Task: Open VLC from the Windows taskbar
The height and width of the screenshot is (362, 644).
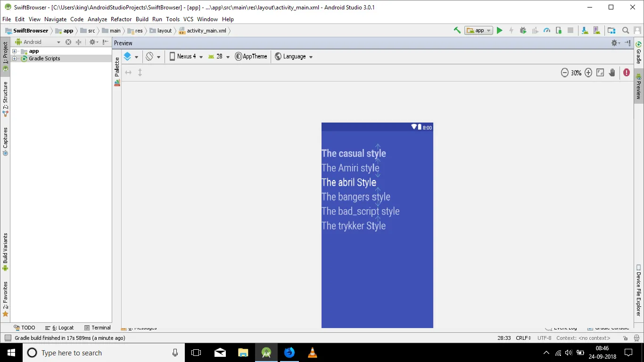Action: [312, 353]
